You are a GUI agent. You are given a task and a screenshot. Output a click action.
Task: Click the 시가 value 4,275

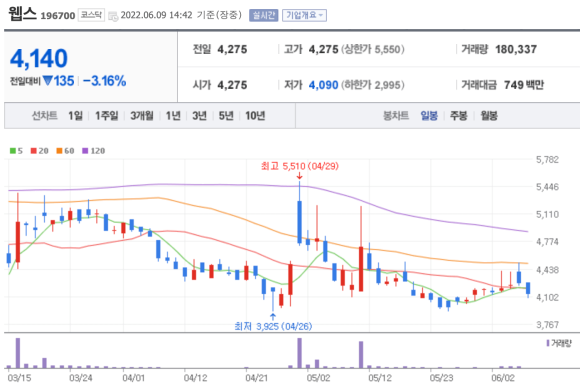coord(232,85)
